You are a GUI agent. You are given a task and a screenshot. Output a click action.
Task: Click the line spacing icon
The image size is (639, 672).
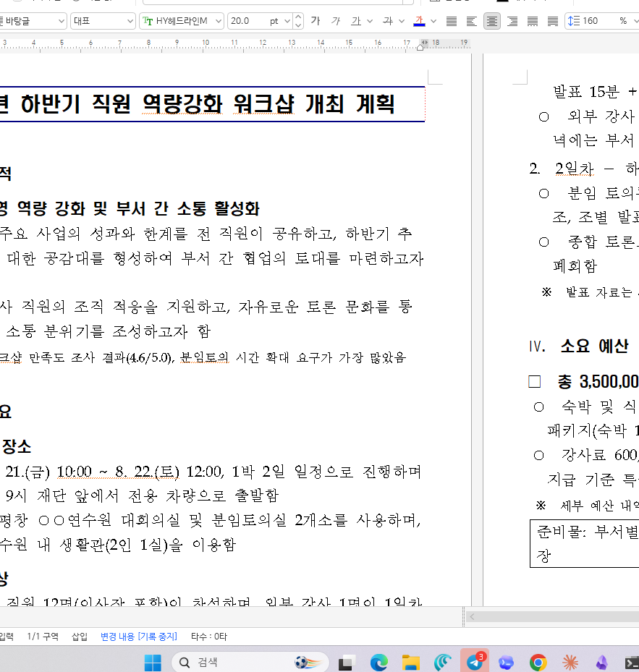click(573, 20)
